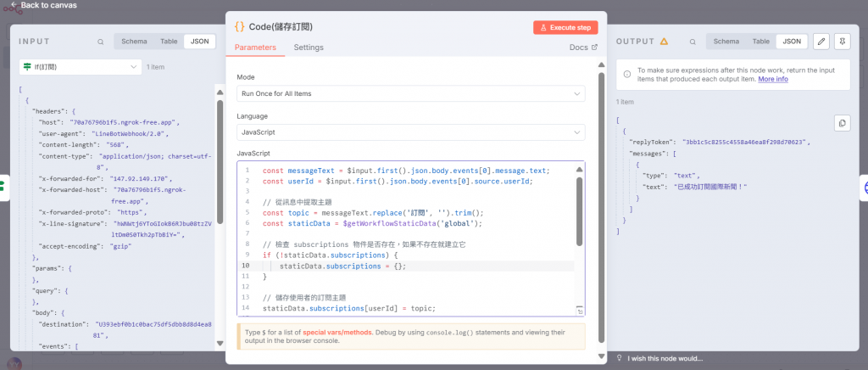Click the More info link
This screenshot has width=868, height=370.
pos(773,79)
